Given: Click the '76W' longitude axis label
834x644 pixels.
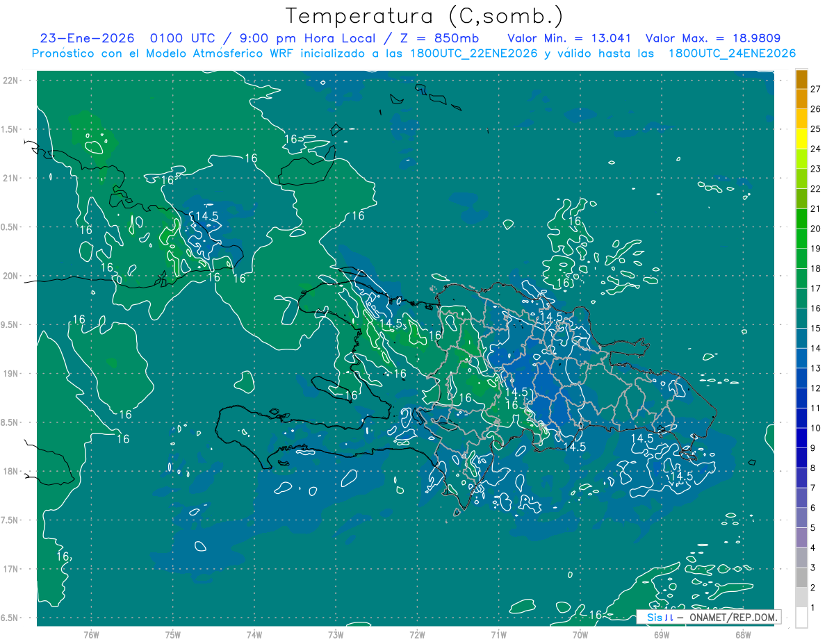Looking at the screenshot, I should [x=91, y=634].
